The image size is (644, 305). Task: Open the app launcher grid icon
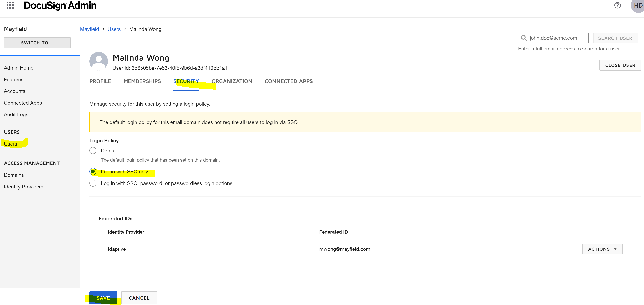point(10,5)
